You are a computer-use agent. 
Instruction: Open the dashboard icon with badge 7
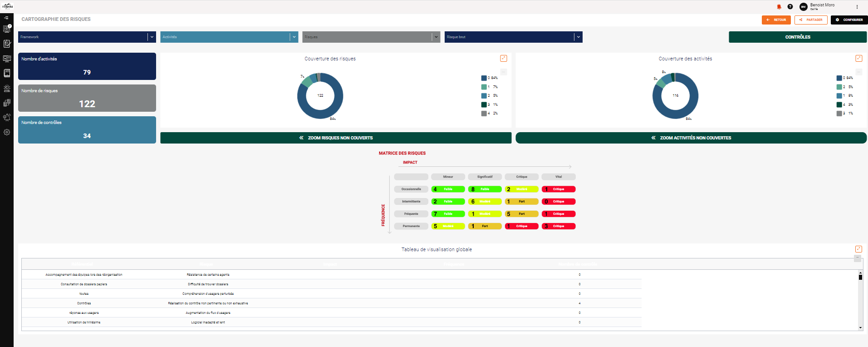point(7,29)
